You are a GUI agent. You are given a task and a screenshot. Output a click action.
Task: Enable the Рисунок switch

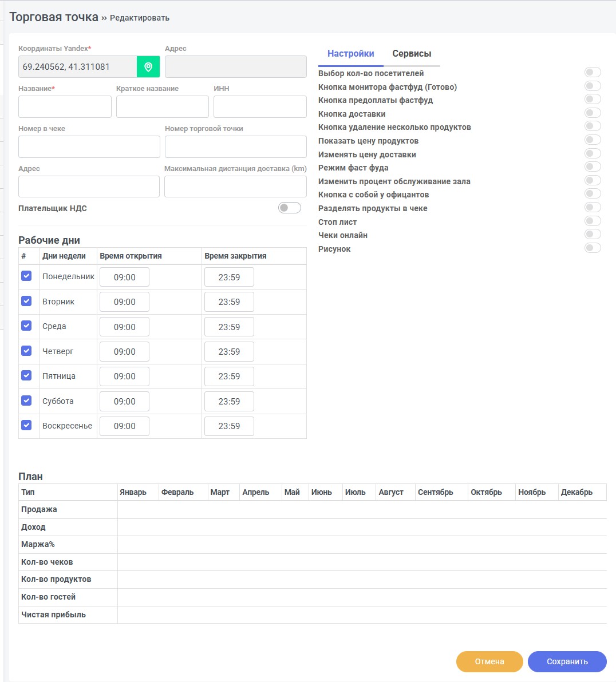pyautogui.click(x=593, y=248)
